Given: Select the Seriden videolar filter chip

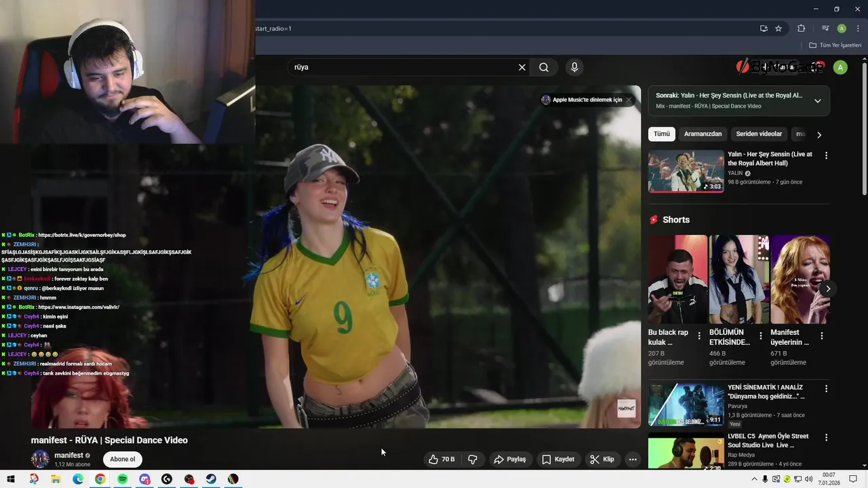Looking at the screenshot, I should tap(759, 134).
